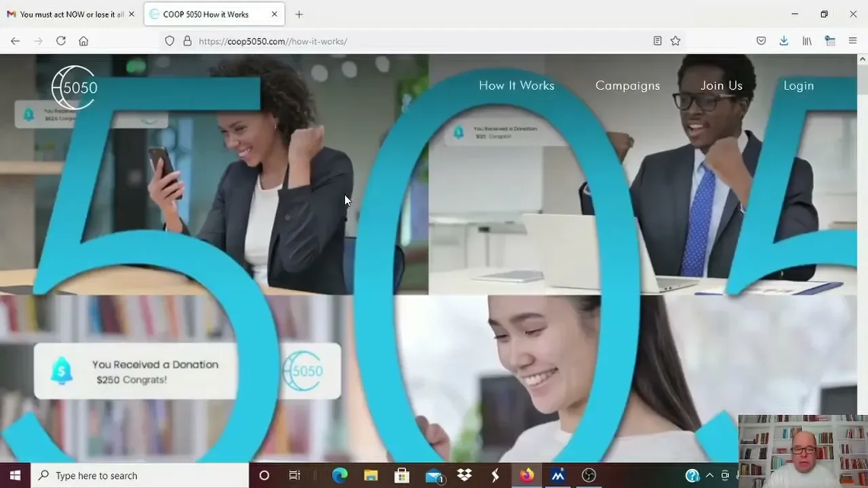Screen dimensions: 868x488
Task: Click the padlock site security icon
Action: [x=187, y=41]
